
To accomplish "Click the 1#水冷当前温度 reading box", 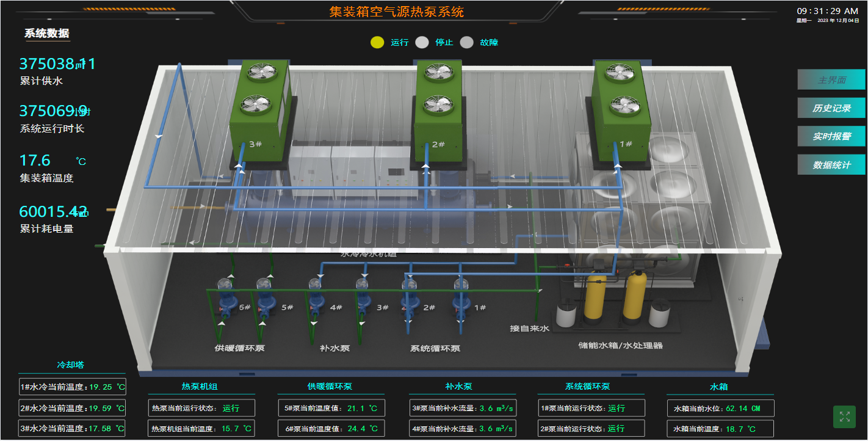I will coord(72,387).
